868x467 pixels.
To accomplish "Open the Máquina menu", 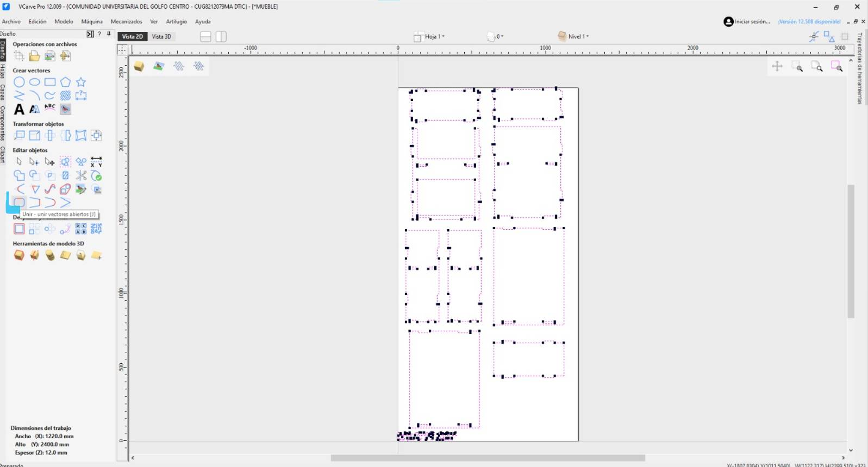I will coord(92,22).
